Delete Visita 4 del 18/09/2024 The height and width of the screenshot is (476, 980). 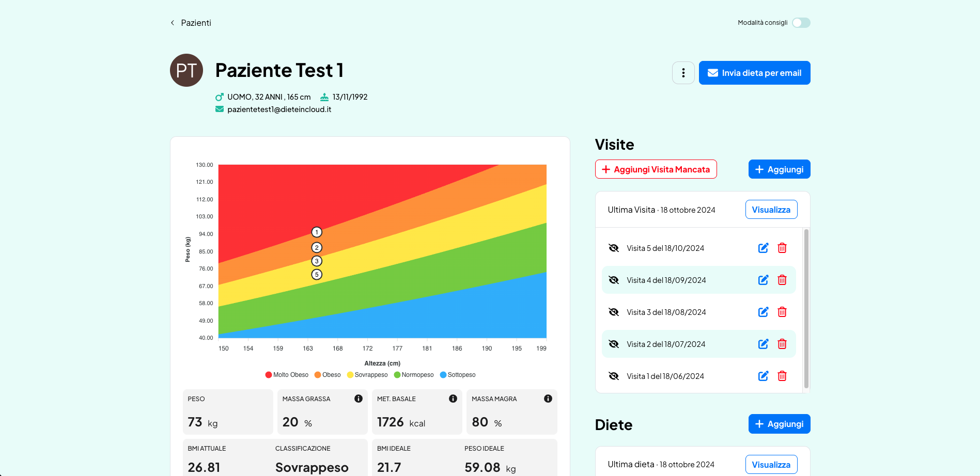[x=782, y=280]
